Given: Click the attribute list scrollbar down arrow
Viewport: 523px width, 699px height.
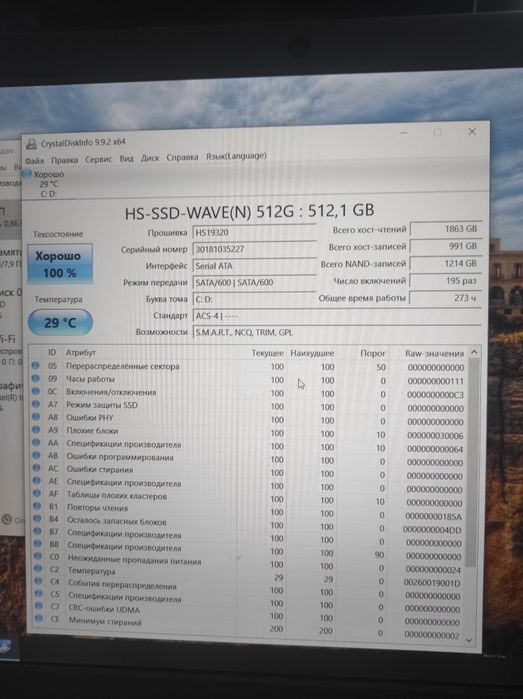Looking at the screenshot, I should [469, 640].
